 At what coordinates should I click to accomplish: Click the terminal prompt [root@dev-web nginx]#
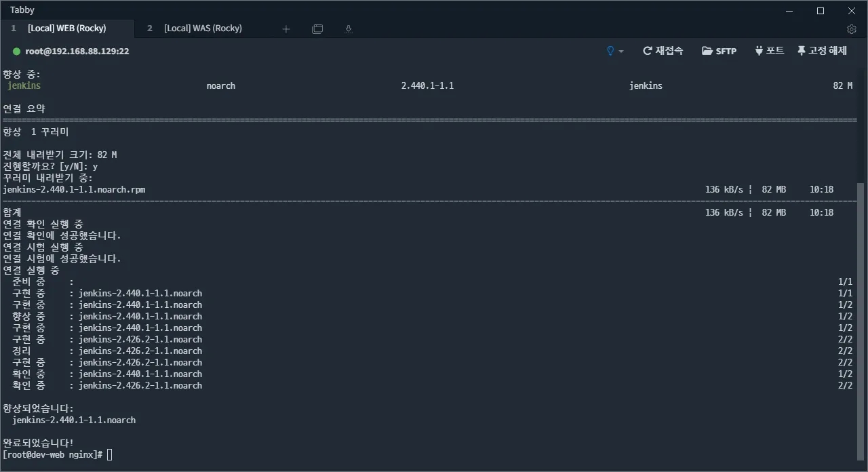click(x=53, y=454)
